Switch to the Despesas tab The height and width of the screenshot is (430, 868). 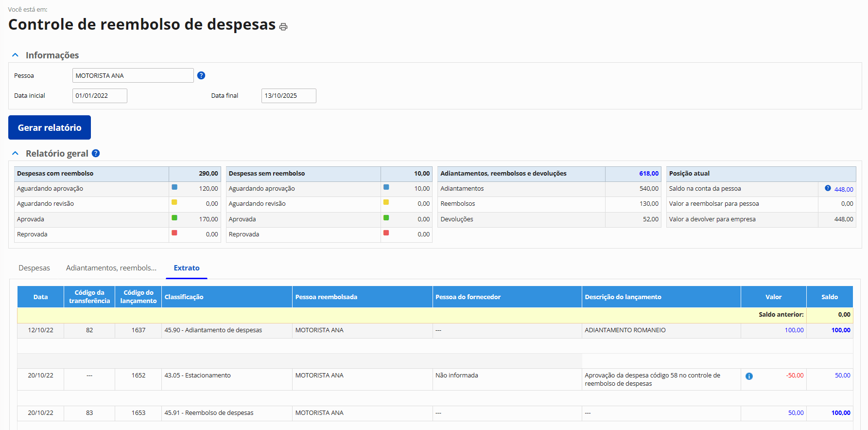[34, 268]
